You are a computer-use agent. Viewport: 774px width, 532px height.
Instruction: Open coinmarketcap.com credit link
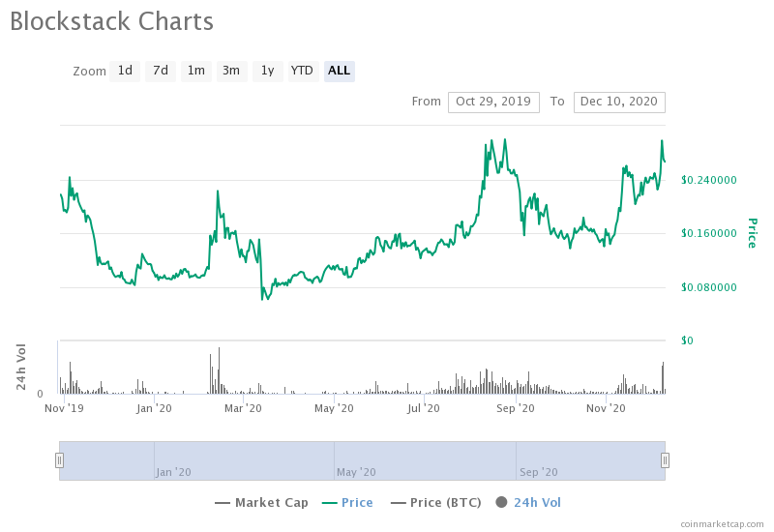721,523
